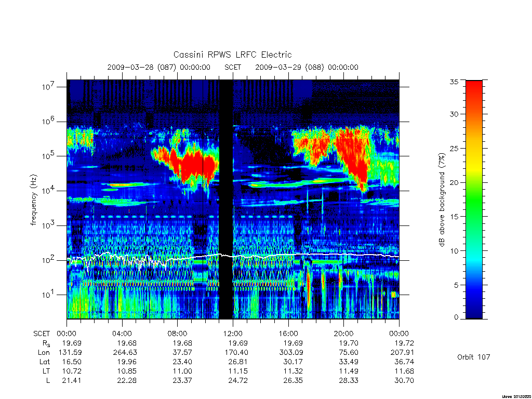Click the dB above background (7%) label
This screenshot has height=399, width=532.
(x=442, y=200)
